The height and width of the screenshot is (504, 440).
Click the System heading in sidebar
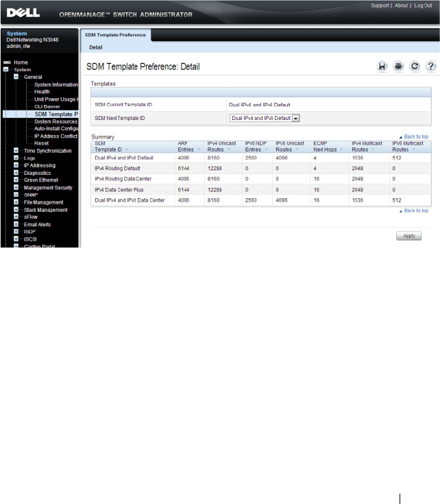(x=16, y=34)
